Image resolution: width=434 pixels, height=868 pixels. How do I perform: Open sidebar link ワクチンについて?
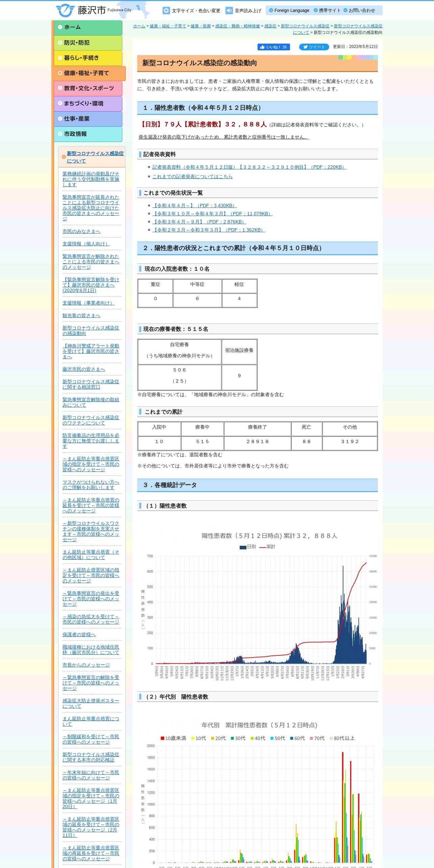point(91,420)
